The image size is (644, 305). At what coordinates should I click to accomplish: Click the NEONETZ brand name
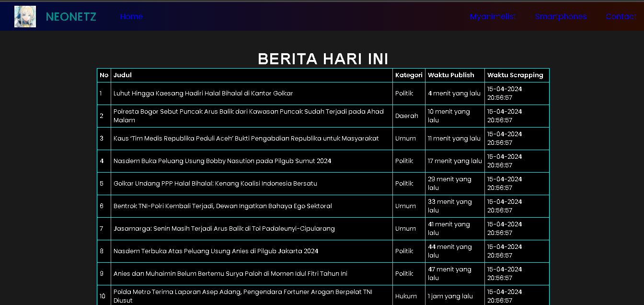click(71, 17)
